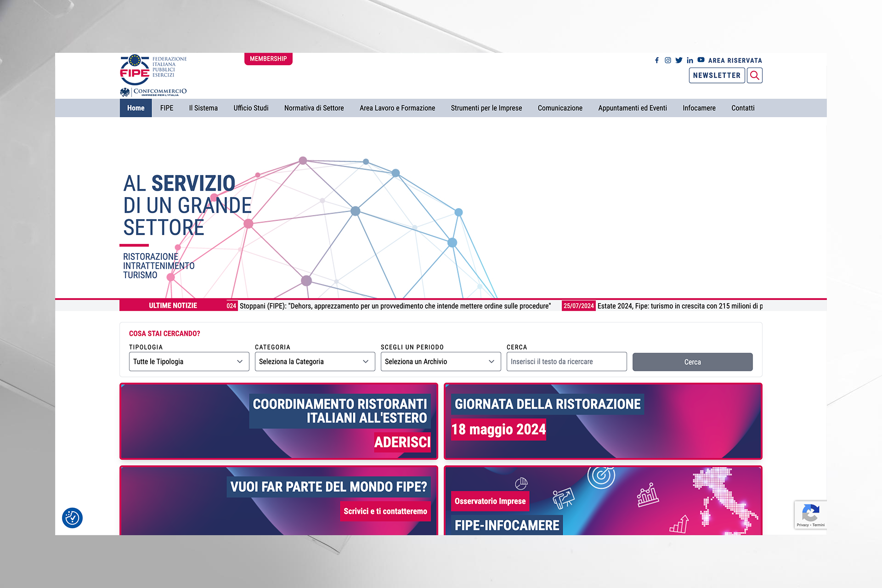Open the FIPE menu item
Image resolution: width=882 pixels, height=588 pixels.
[x=167, y=108]
